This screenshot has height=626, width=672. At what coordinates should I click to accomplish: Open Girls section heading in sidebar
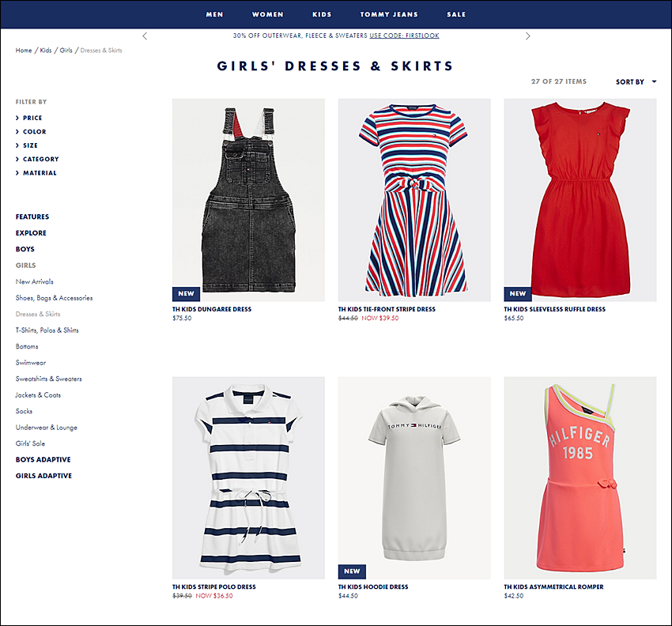click(26, 266)
